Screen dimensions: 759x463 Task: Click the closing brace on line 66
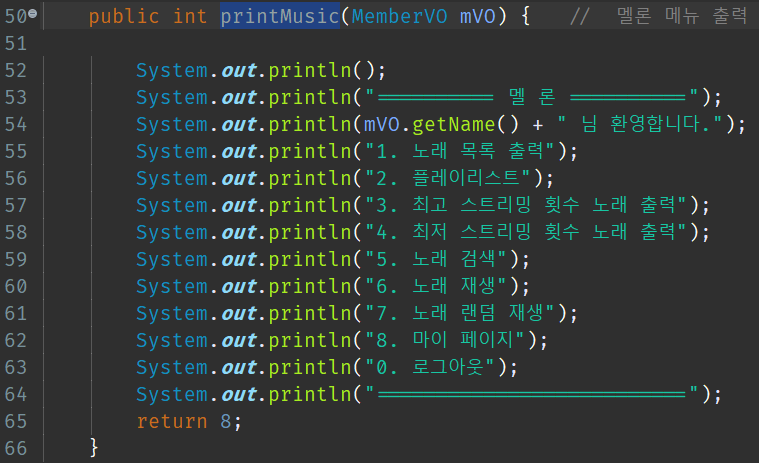(94, 448)
